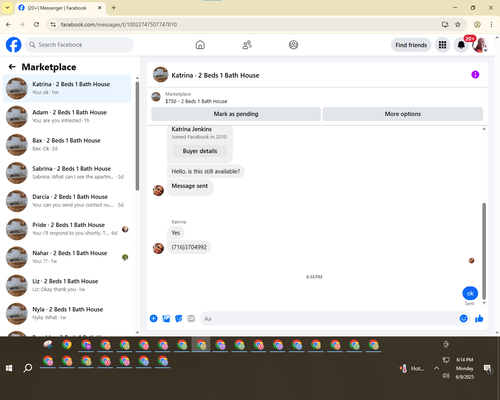Open the Nahar chat in list
The height and width of the screenshot is (400, 500).
(x=67, y=257)
